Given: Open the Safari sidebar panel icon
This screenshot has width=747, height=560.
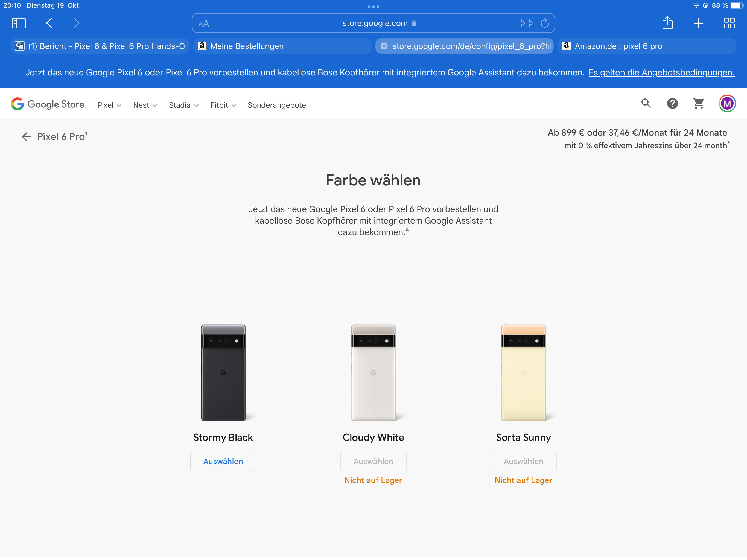Looking at the screenshot, I should coord(19,23).
